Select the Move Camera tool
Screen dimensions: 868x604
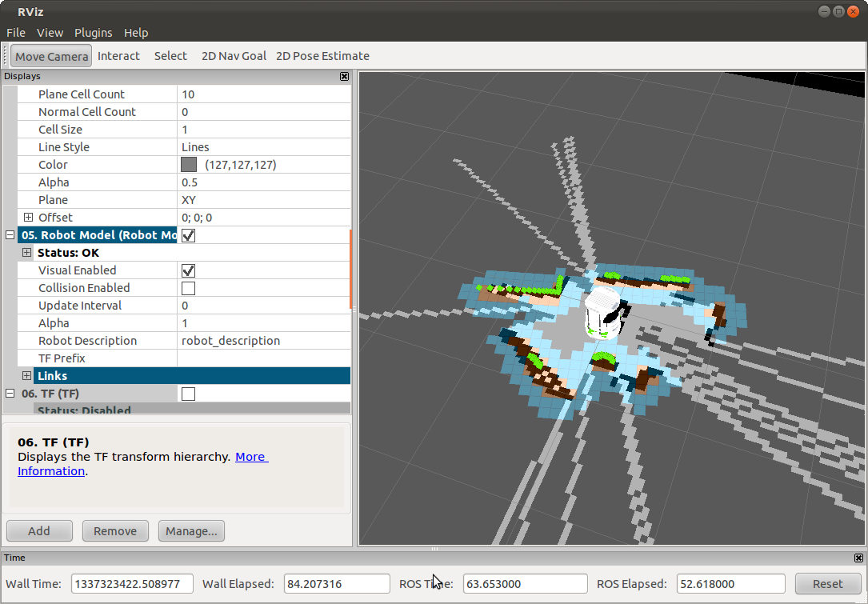[51, 56]
